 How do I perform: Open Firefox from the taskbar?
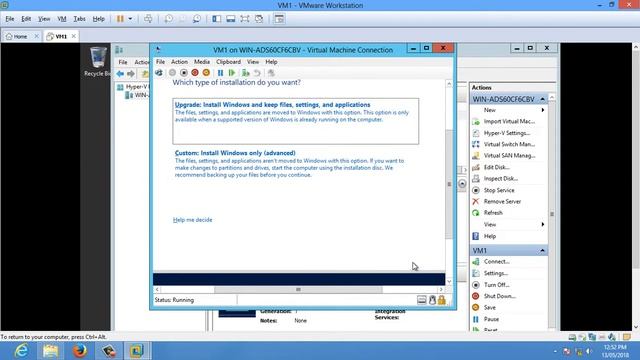(x=80, y=351)
